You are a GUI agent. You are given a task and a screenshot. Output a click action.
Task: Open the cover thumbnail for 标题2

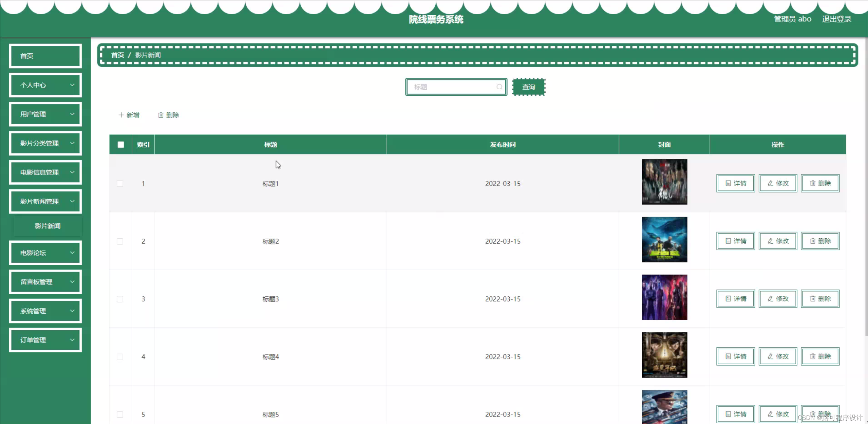coord(664,240)
